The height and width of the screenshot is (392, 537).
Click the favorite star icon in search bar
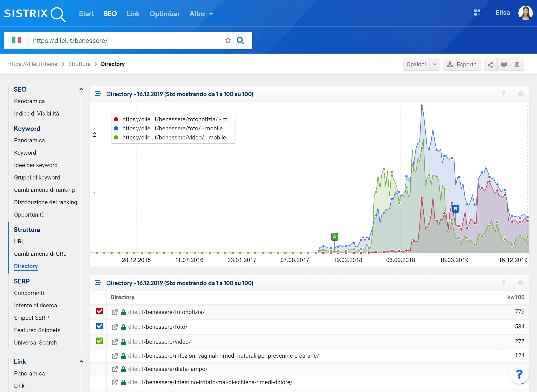click(x=228, y=41)
